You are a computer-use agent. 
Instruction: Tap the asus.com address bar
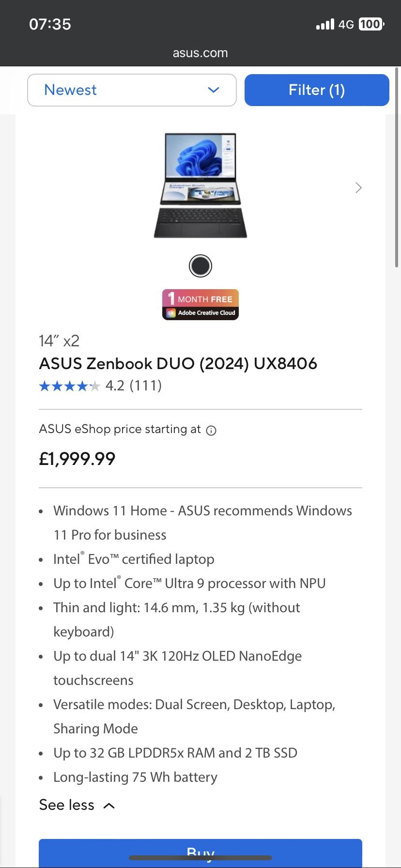coord(200,53)
